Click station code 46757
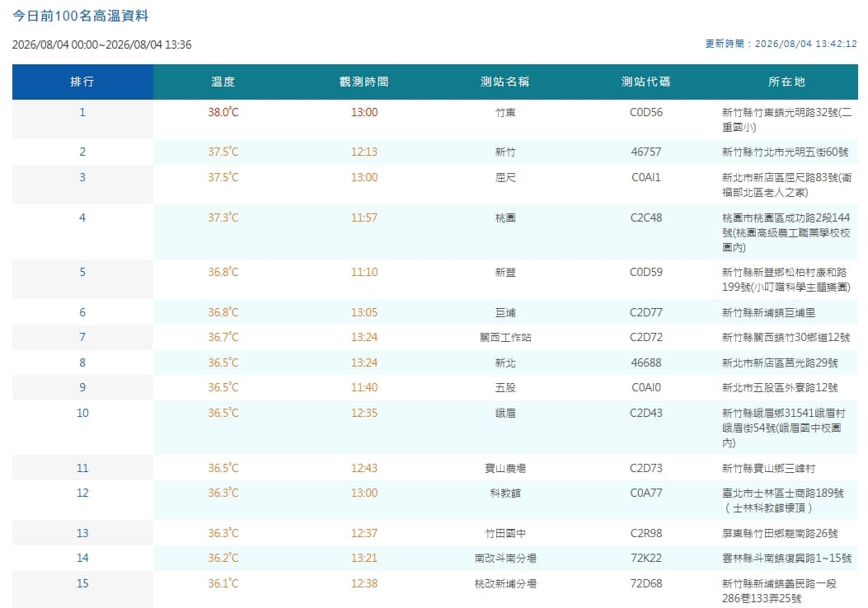This screenshot has width=868, height=608. click(x=646, y=152)
